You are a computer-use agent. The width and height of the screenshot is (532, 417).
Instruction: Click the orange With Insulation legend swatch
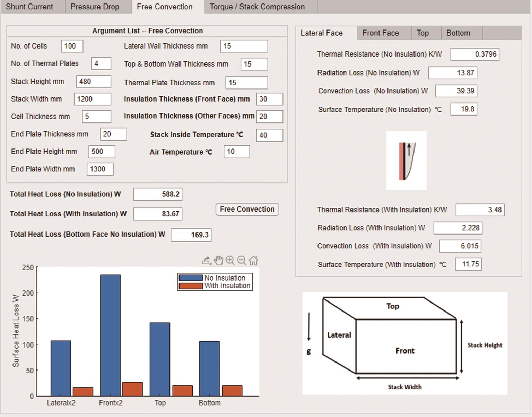[190, 286]
